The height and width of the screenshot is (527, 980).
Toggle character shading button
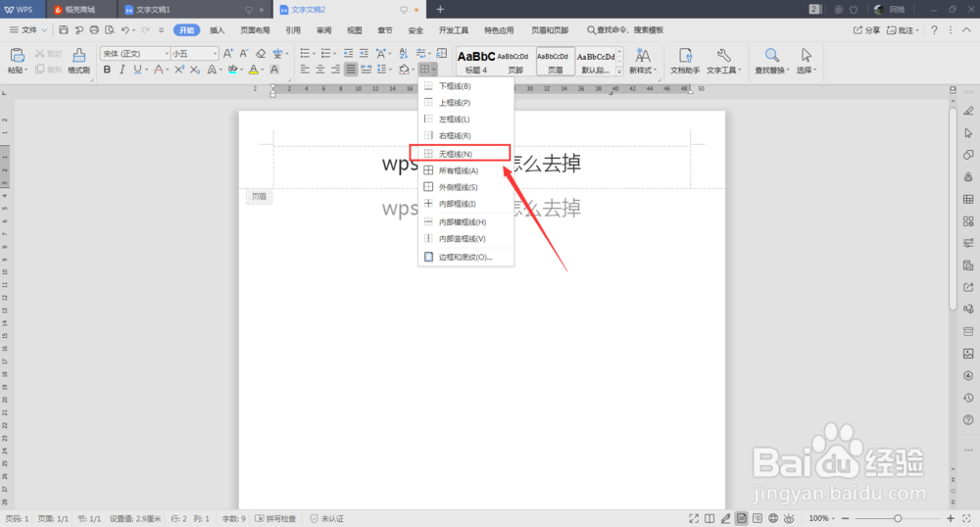pyautogui.click(x=273, y=70)
